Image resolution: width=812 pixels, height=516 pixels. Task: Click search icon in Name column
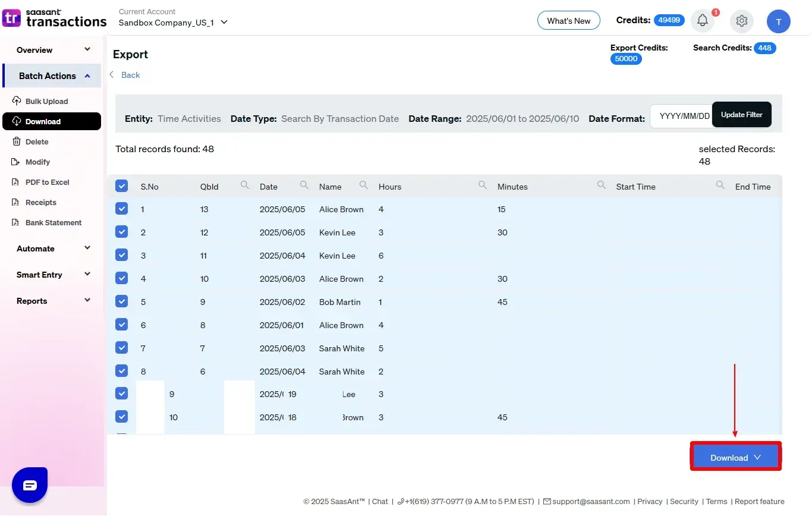363,185
